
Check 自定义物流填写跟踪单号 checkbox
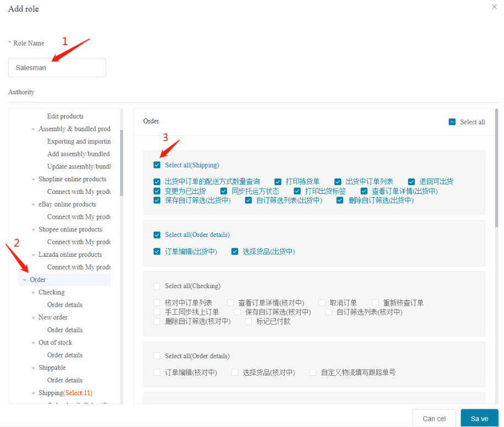pyautogui.click(x=312, y=372)
